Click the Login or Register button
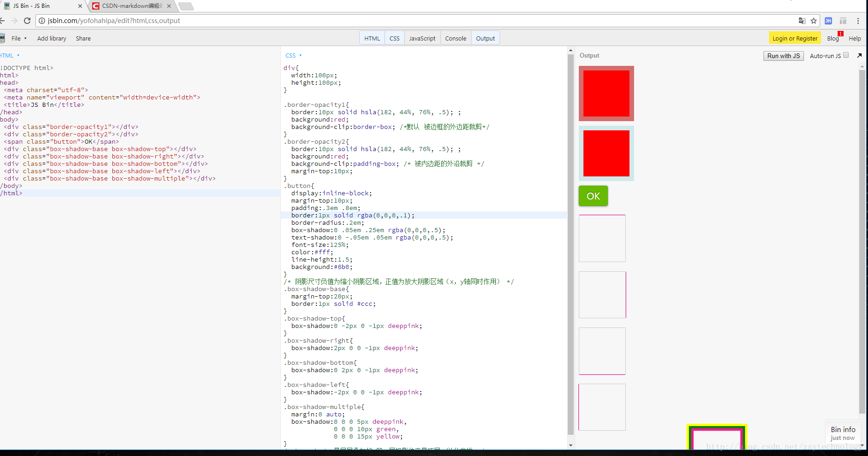868x456 pixels. [x=795, y=38]
